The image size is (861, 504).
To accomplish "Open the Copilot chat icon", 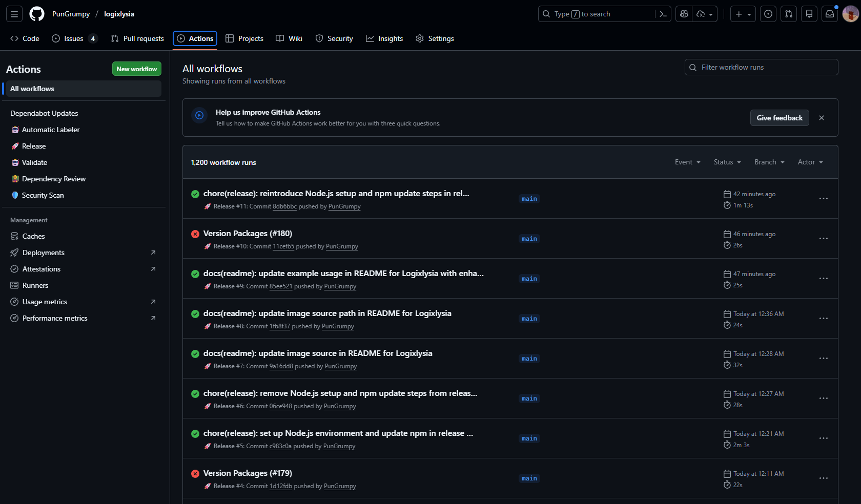I will (x=684, y=14).
